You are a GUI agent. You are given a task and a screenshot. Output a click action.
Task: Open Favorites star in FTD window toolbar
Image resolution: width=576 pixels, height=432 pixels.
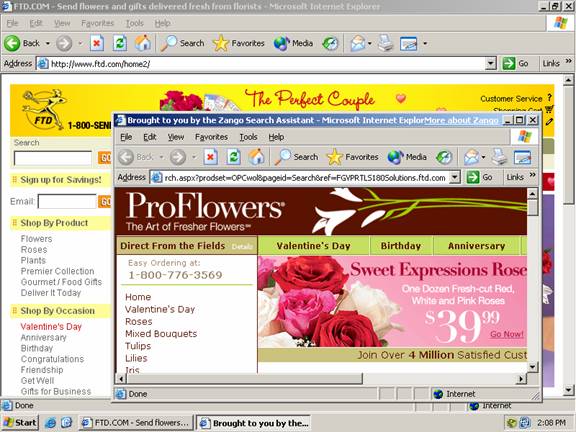coord(238,43)
